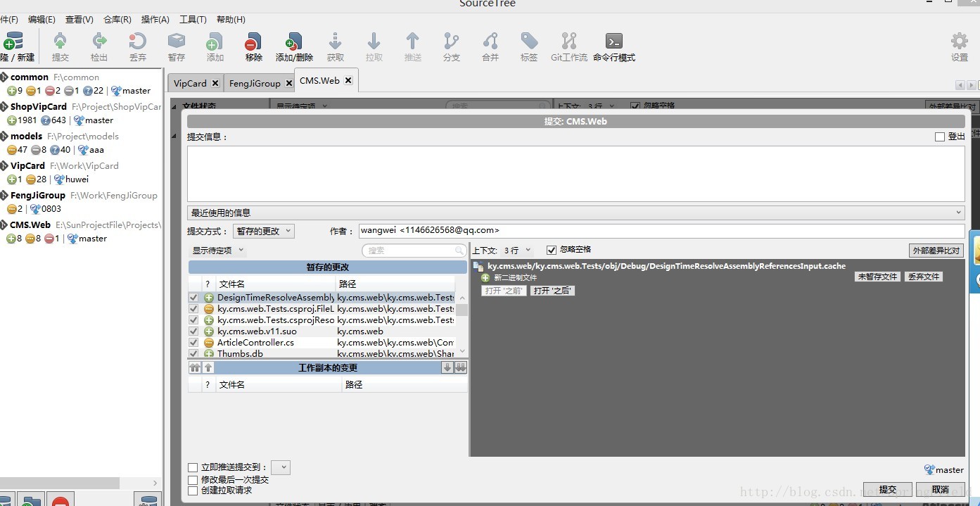The width and height of the screenshot is (980, 506).
Task: Click the 分支 (Branch) toolbar icon
Action: tap(452, 46)
